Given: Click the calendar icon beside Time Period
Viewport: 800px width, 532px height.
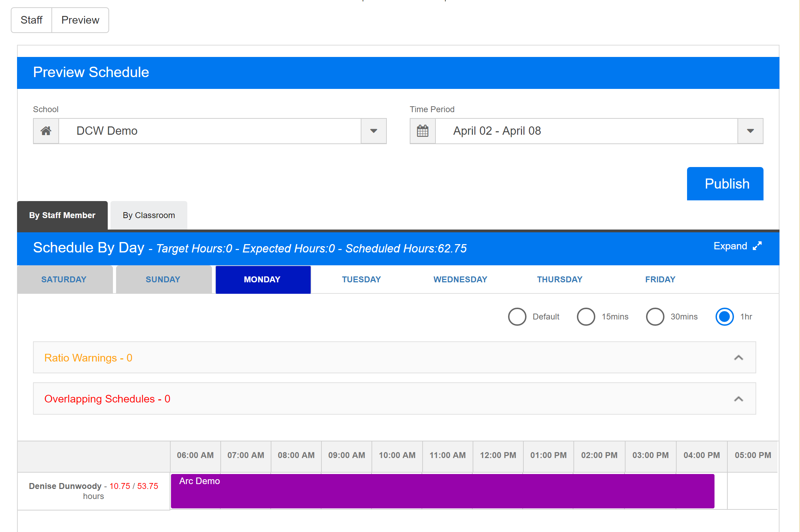Looking at the screenshot, I should coord(422,131).
